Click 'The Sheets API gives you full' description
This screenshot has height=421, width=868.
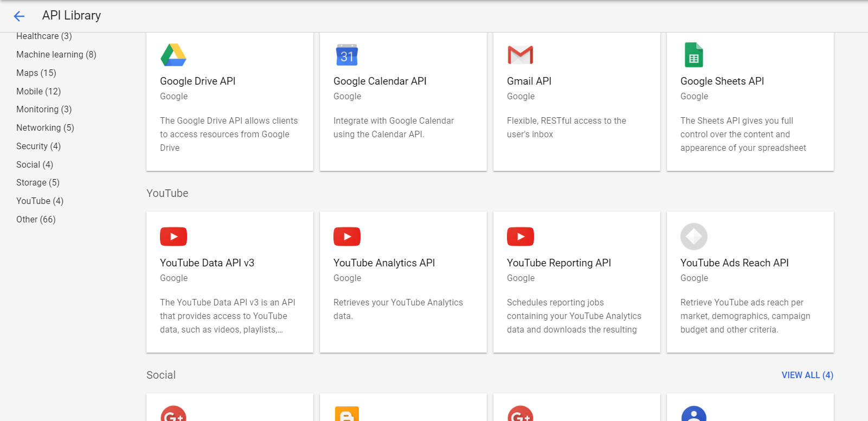(x=743, y=134)
